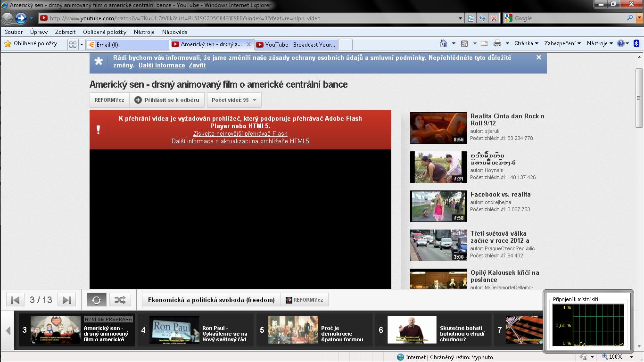Click the Zavřít link in notification

pyautogui.click(x=197, y=66)
